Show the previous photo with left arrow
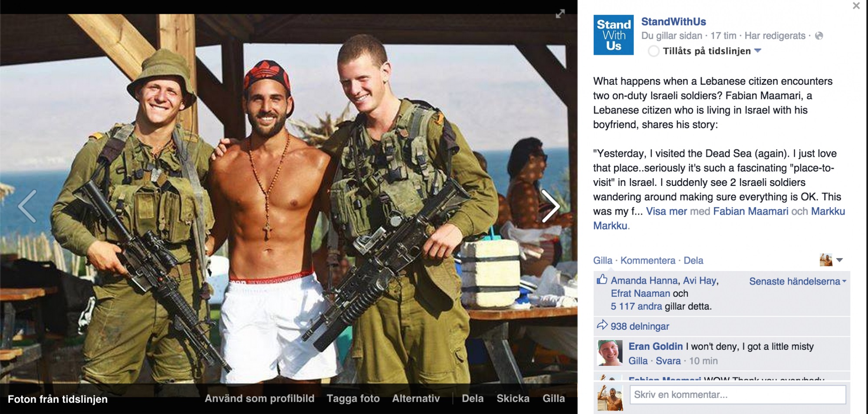The image size is (868, 414). click(27, 206)
